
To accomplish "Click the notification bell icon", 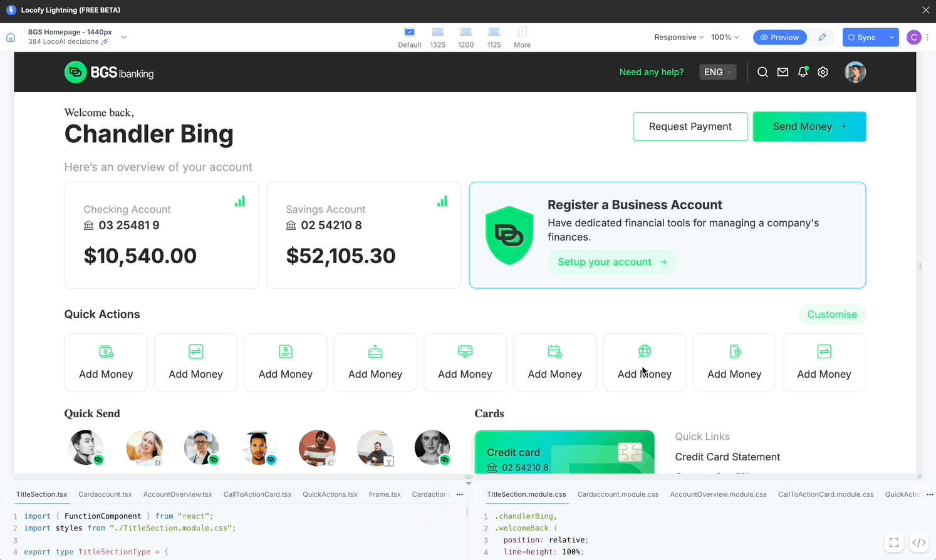I will click(803, 72).
